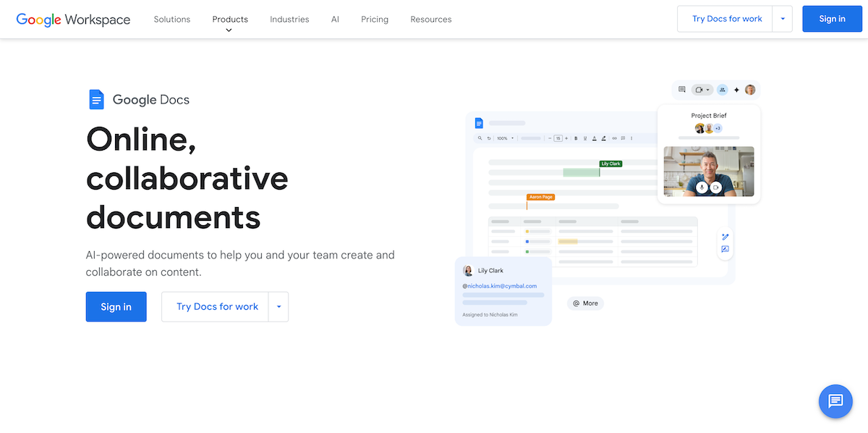Click the blue Sign in button

[832, 19]
